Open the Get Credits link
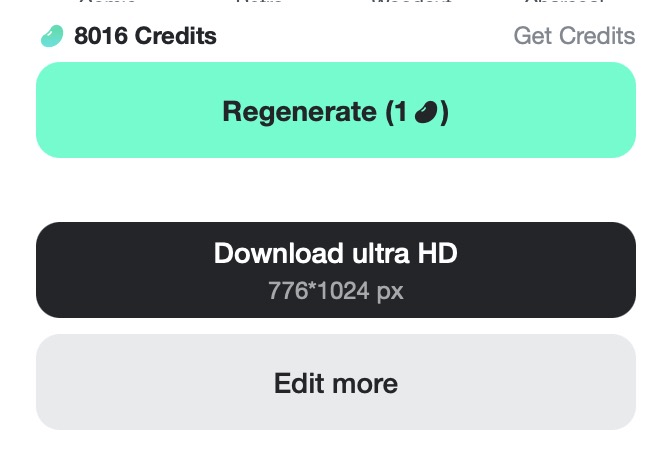This screenshot has height=464, width=662. tap(574, 36)
